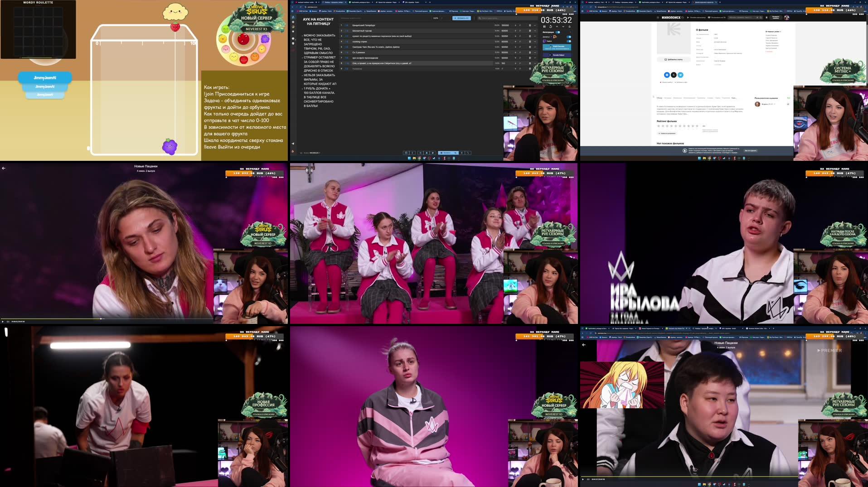Viewport: 868px width, 487px height.
Task: Collapse the integrations panel with its chevron
Action: tap(570, 32)
